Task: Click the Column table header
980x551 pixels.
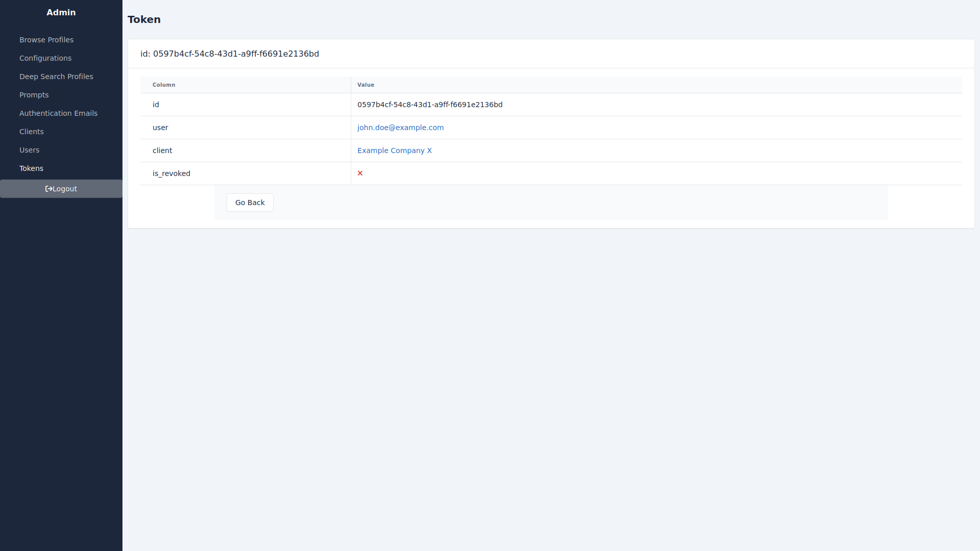Action: tap(164, 85)
